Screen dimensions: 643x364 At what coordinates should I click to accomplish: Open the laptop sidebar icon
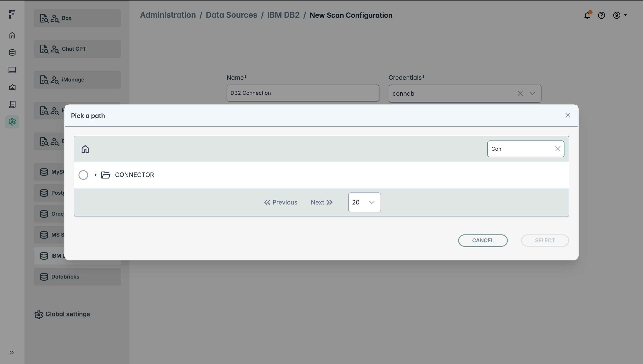point(12,70)
